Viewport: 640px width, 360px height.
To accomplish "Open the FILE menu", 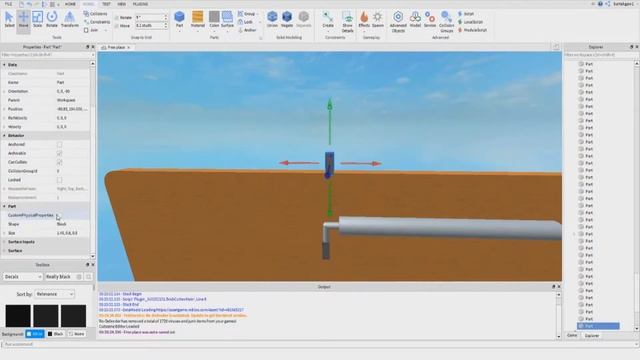I will pyautogui.click(x=8, y=4).
